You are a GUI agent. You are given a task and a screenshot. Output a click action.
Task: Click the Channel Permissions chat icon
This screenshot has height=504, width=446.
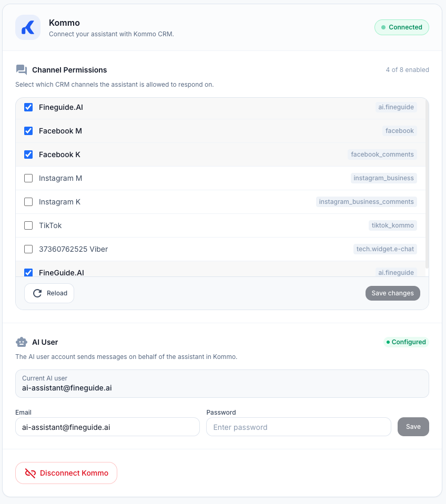pos(22,70)
